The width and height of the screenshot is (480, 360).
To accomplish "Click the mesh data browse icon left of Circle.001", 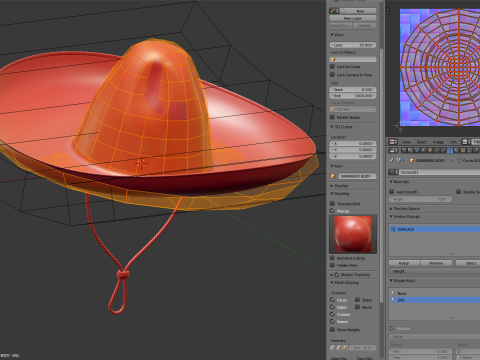I will [x=393, y=172].
